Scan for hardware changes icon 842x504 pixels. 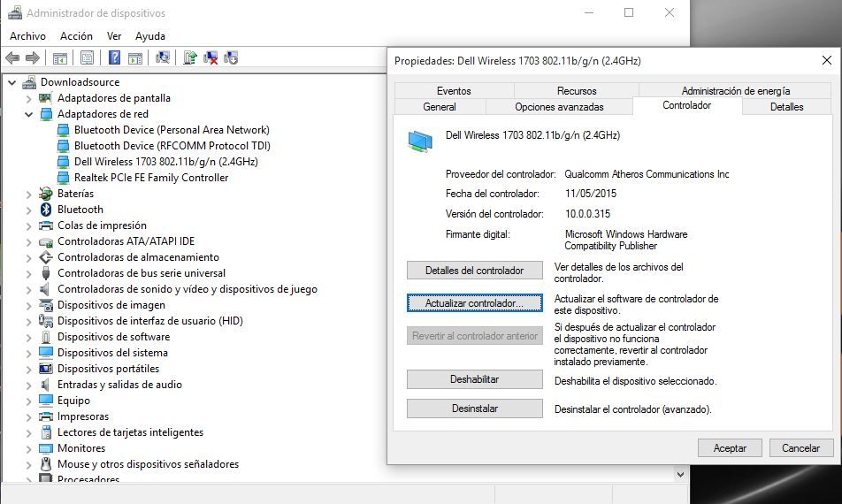tap(162, 57)
